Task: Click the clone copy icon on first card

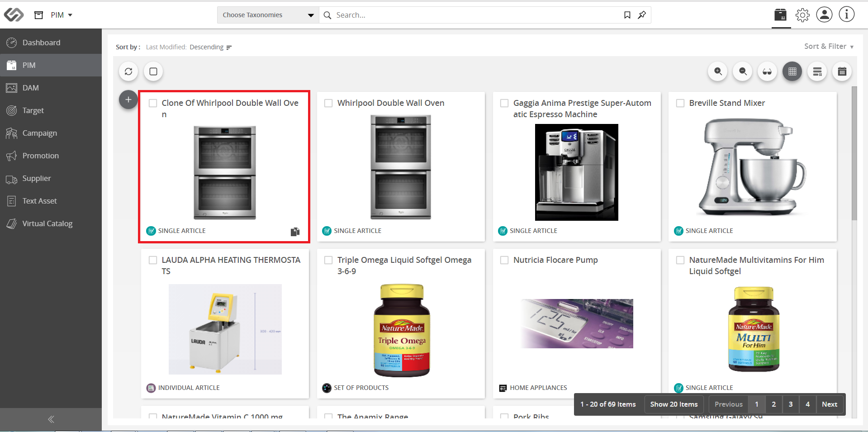Action: [295, 232]
